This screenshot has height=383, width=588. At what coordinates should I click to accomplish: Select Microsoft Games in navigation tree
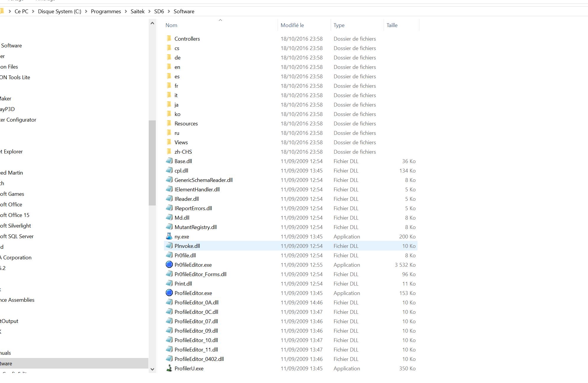point(12,194)
